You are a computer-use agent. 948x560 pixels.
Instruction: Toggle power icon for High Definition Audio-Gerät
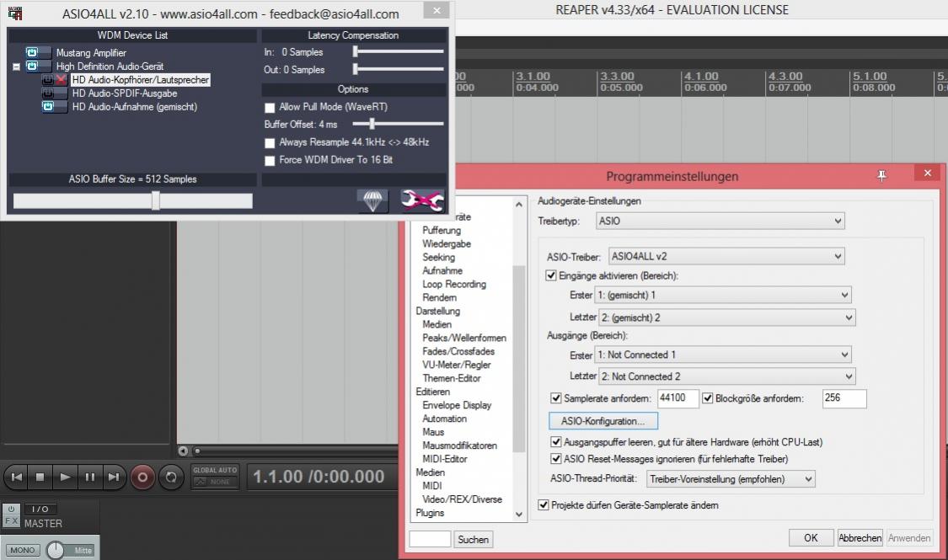32,66
